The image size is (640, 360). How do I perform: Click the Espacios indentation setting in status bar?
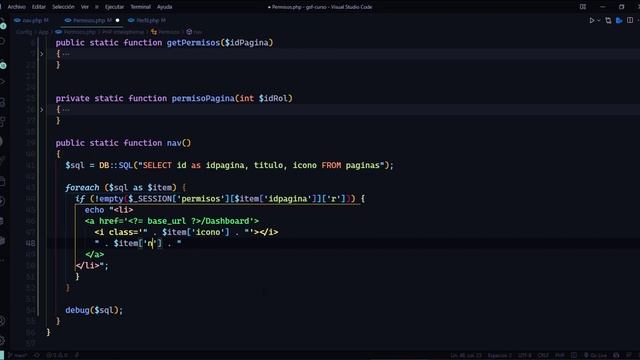coord(499,356)
